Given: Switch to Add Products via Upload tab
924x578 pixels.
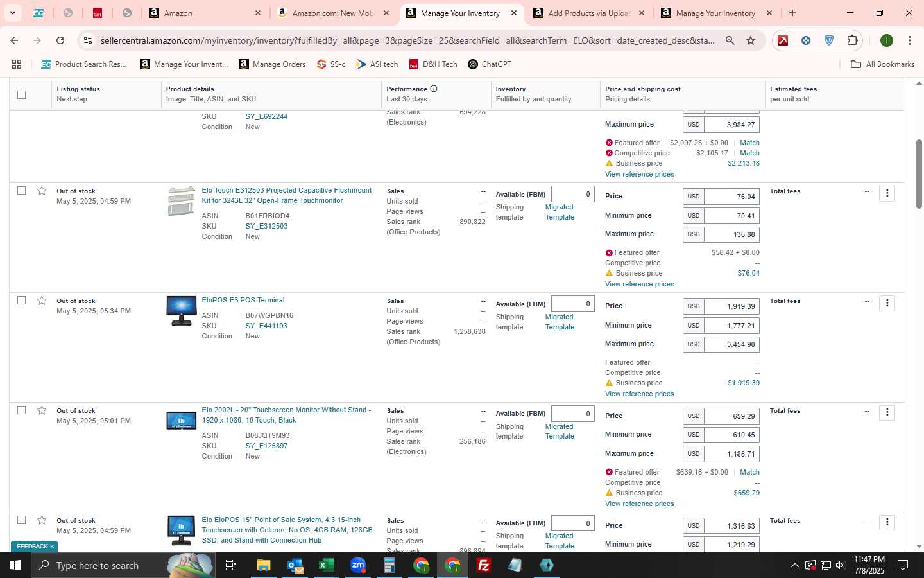Looking at the screenshot, I should coord(589,13).
